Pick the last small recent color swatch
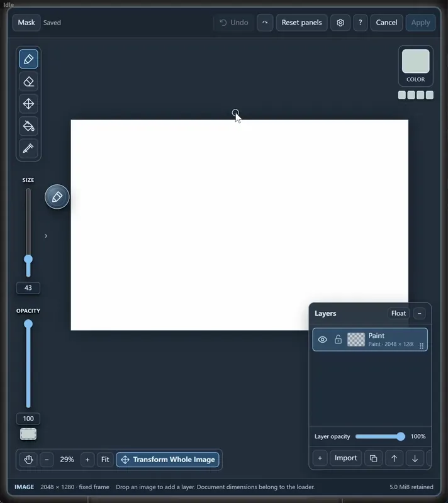The height and width of the screenshot is (503, 448). click(430, 95)
